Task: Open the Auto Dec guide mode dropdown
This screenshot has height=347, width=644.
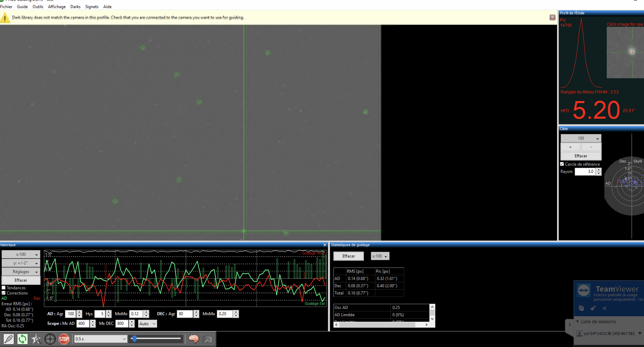Action: click(147, 324)
